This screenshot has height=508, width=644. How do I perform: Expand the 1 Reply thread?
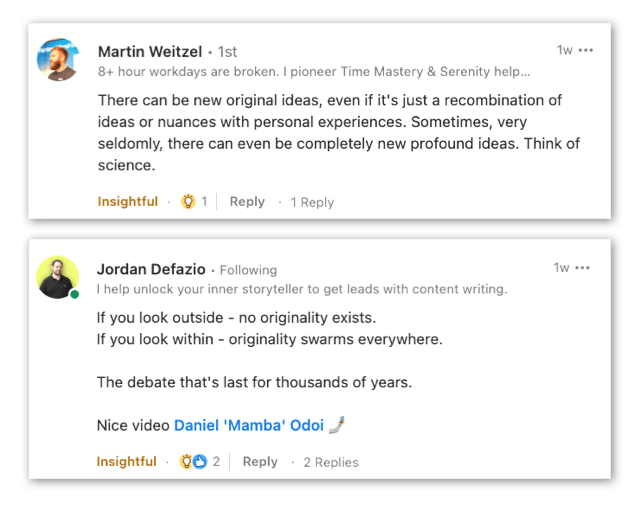click(x=312, y=202)
